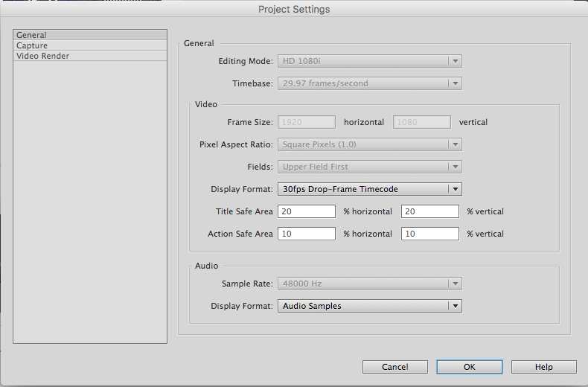
Task: Click Action Safe Area horizontal field
Action: coord(307,234)
